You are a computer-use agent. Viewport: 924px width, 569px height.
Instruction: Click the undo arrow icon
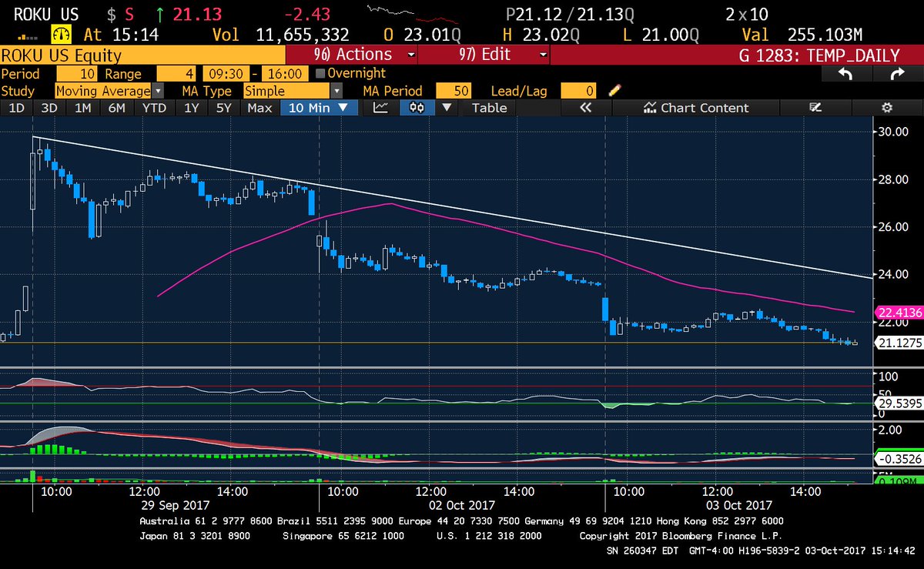click(845, 73)
